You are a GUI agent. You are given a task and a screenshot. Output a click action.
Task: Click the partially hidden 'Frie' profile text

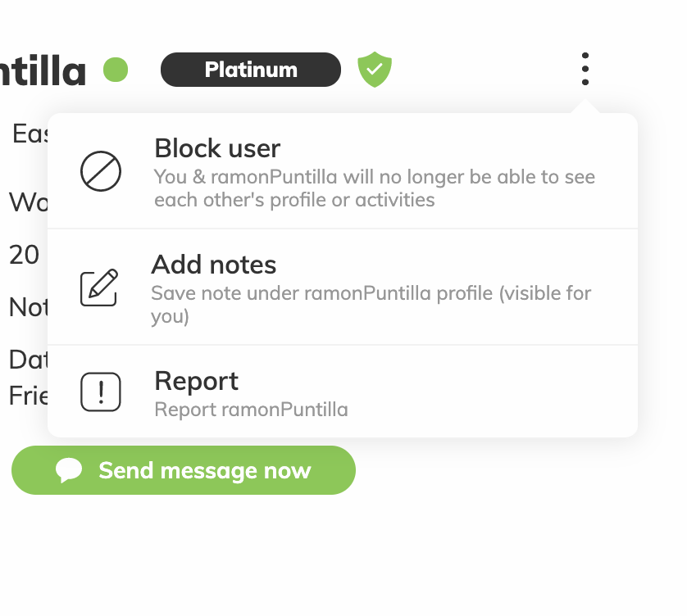click(x=29, y=396)
